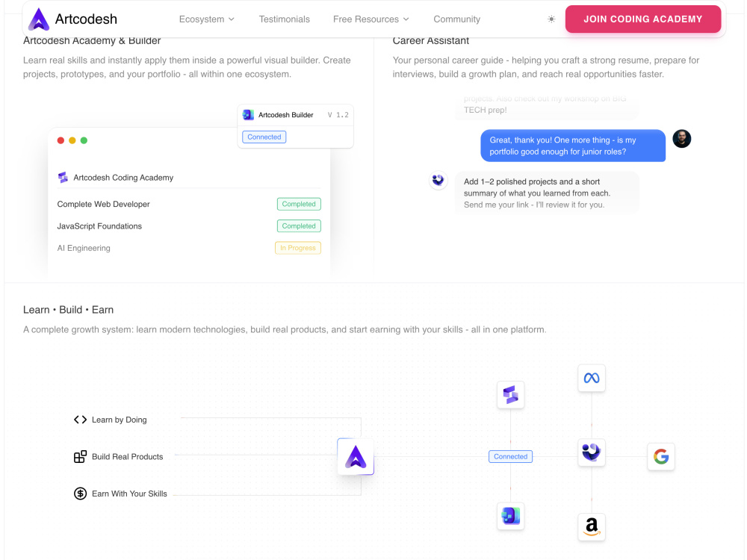This screenshot has height=560, width=747.
Task: Click the Amazon logo node
Action: [591, 526]
